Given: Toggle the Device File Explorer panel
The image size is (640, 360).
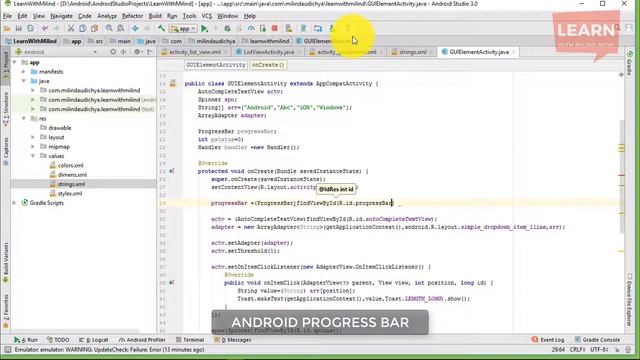Looking at the screenshot, I should pos(630,299).
